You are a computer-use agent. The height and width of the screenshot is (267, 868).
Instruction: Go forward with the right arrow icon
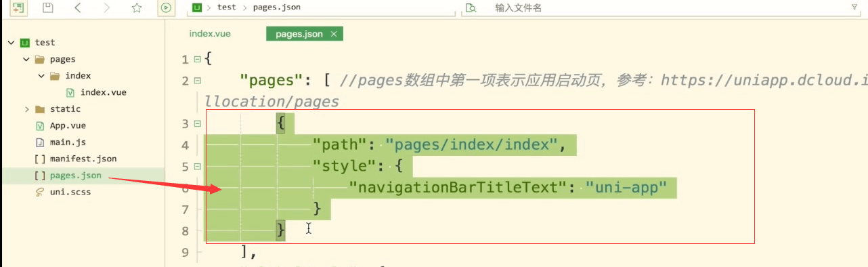107,8
